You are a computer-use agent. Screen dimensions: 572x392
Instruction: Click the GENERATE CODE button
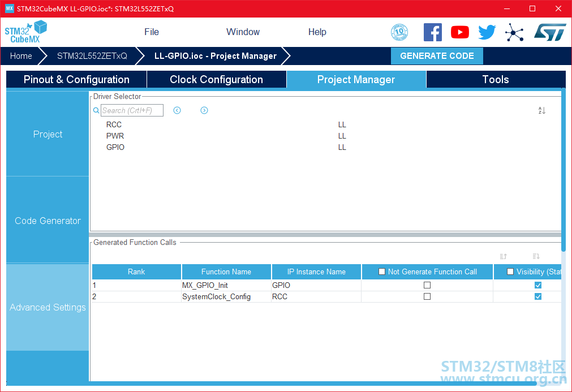tap(437, 56)
